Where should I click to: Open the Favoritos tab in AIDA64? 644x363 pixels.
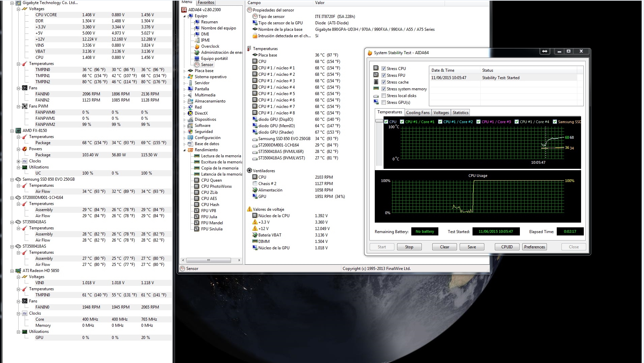(x=206, y=2)
